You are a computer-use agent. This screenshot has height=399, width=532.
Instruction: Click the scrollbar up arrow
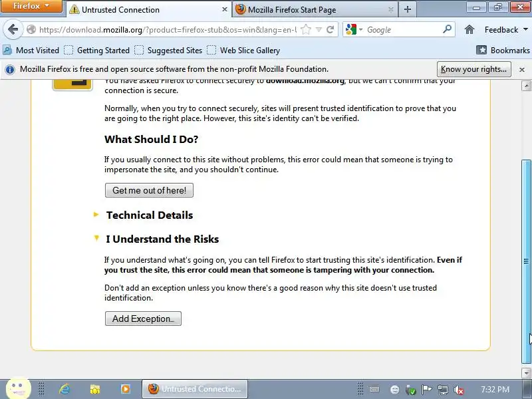click(526, 86)
